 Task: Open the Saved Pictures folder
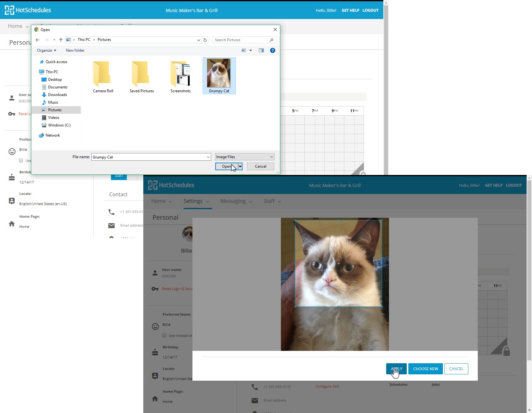tap(141, 76)
